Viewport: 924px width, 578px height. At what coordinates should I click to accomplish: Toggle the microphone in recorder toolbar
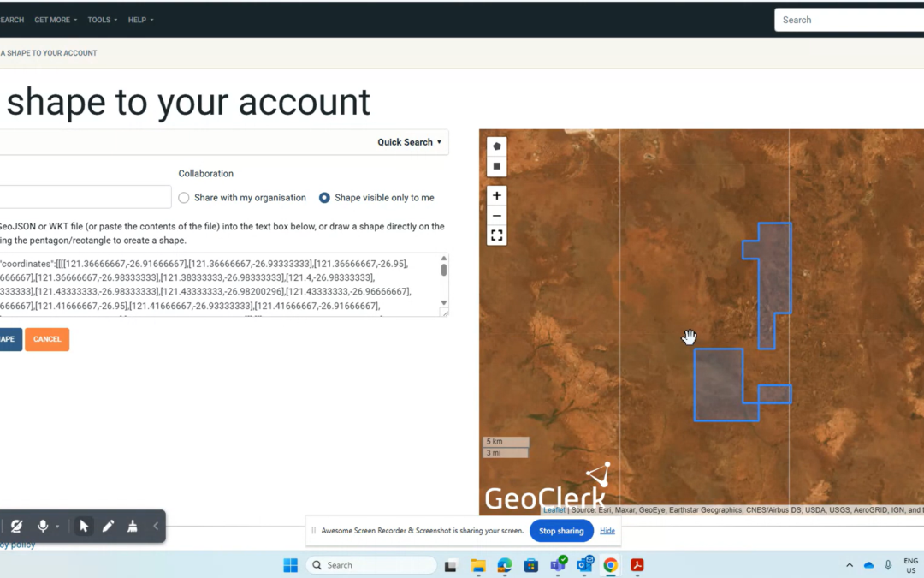(42, 526)
